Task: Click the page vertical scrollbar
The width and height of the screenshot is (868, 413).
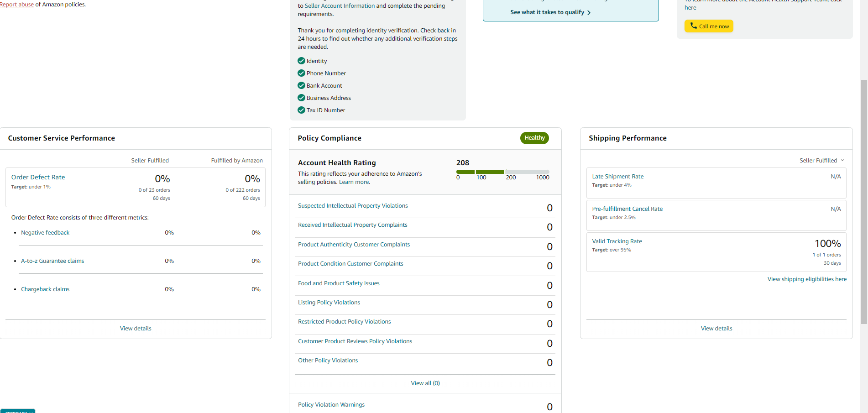Action: [863, 202]
